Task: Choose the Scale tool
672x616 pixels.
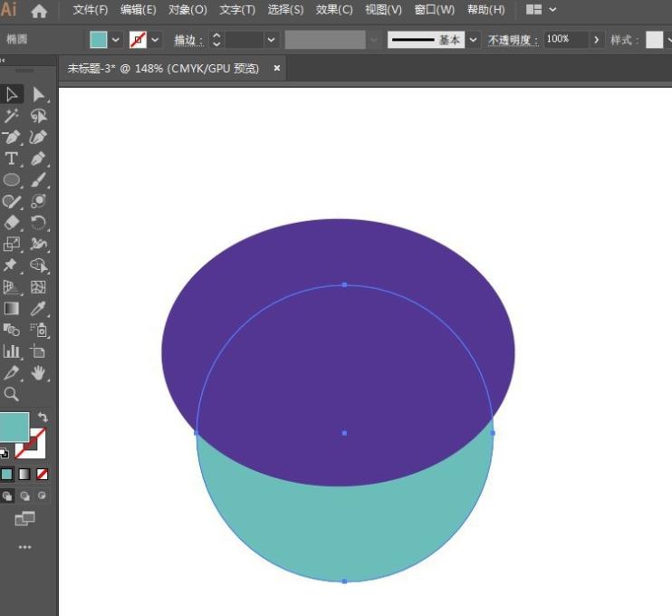Action: 12,244
